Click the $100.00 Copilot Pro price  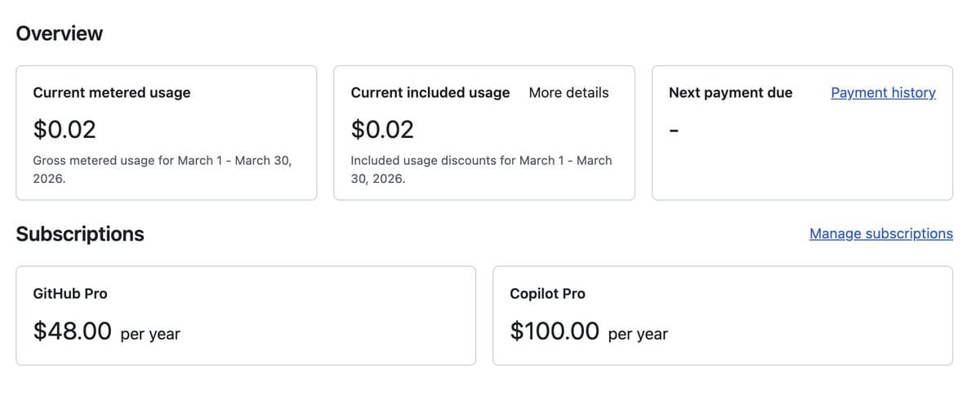[555, 331]
